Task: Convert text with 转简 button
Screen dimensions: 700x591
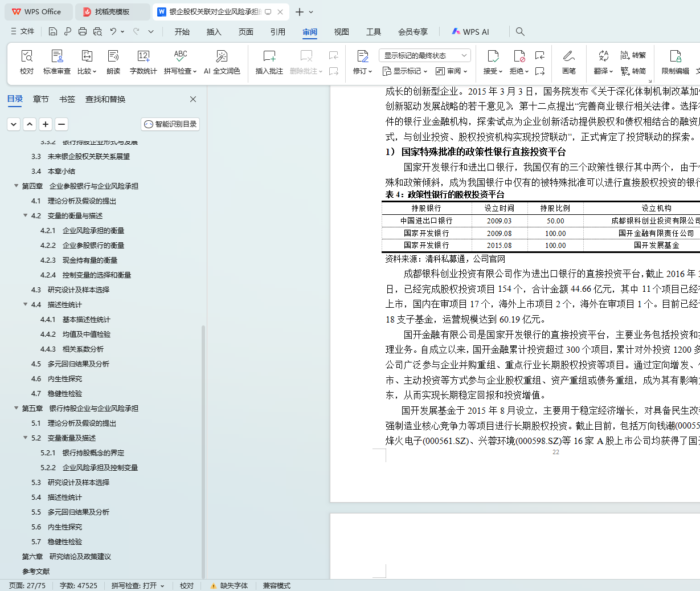Action: click(633, 71)
